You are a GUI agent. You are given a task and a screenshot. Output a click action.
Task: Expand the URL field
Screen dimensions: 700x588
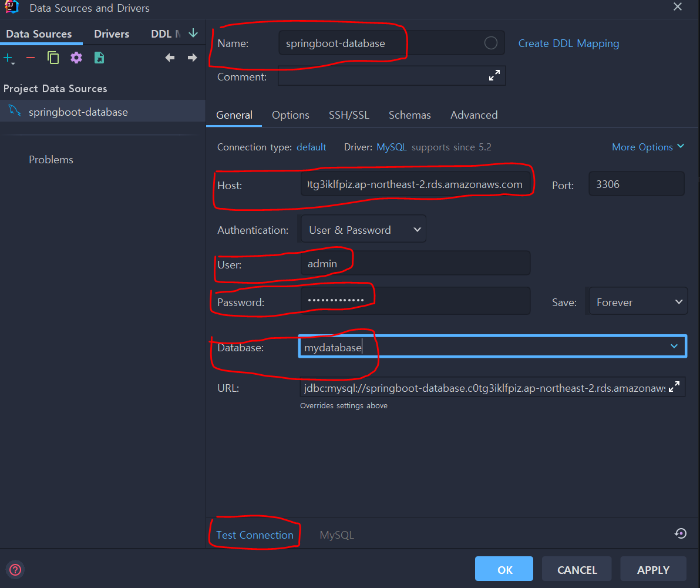674,387
